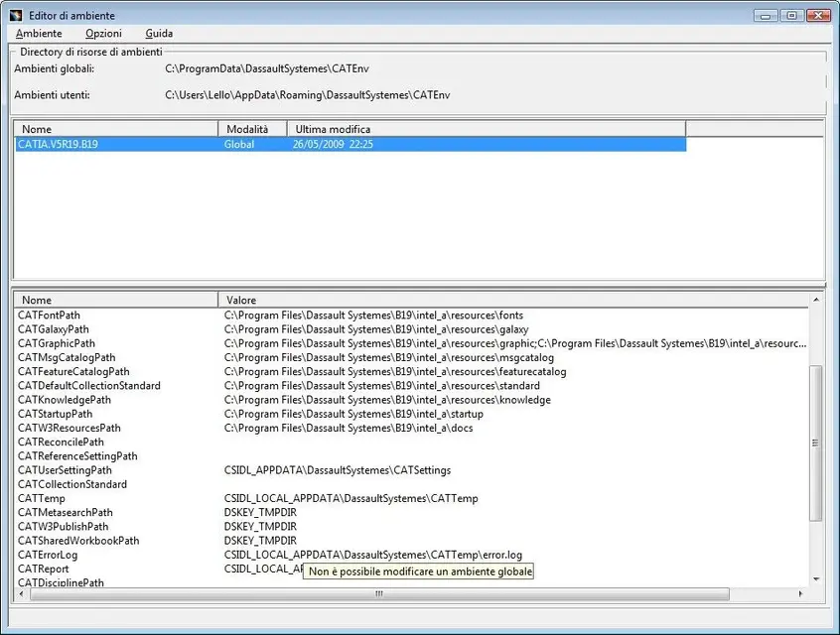Sort environments by Nome column header
The width and height of the screenshot is (840, 635).
(x=114, y=129)
